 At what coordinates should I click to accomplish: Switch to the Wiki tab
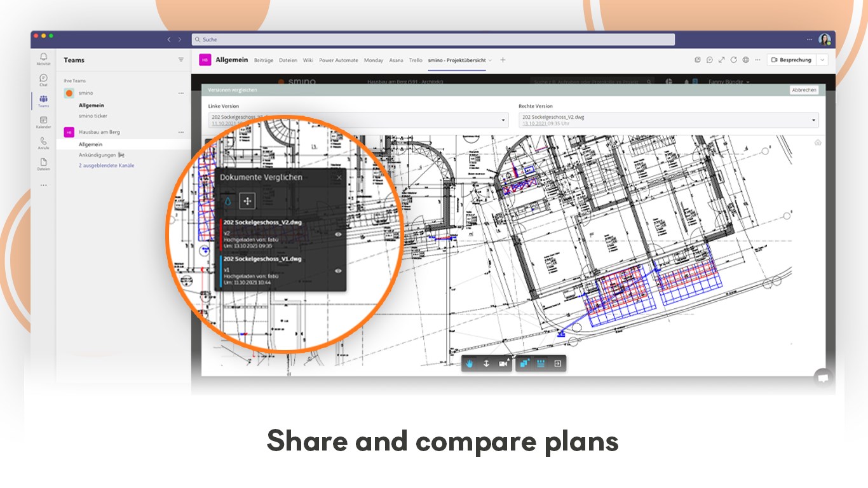pos(308,60)
